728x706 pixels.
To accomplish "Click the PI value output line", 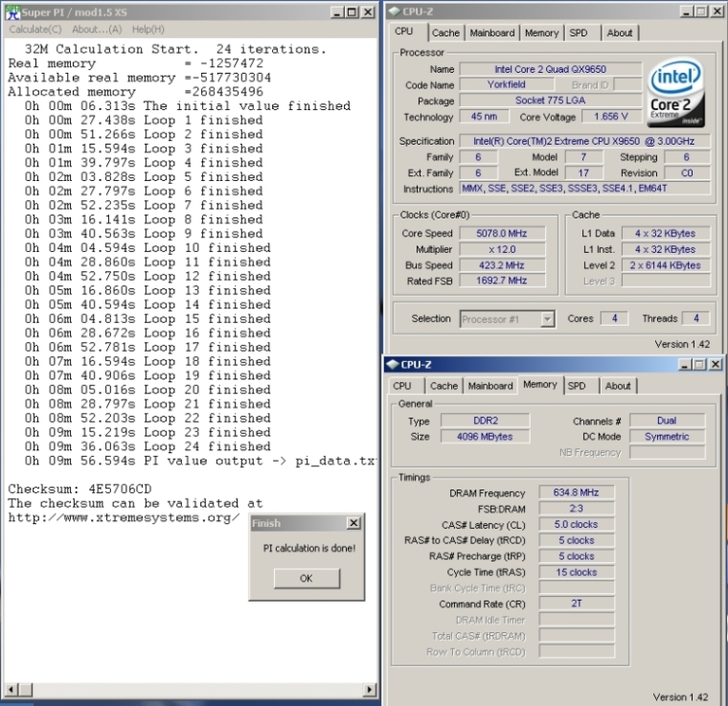I will point(200,461).
